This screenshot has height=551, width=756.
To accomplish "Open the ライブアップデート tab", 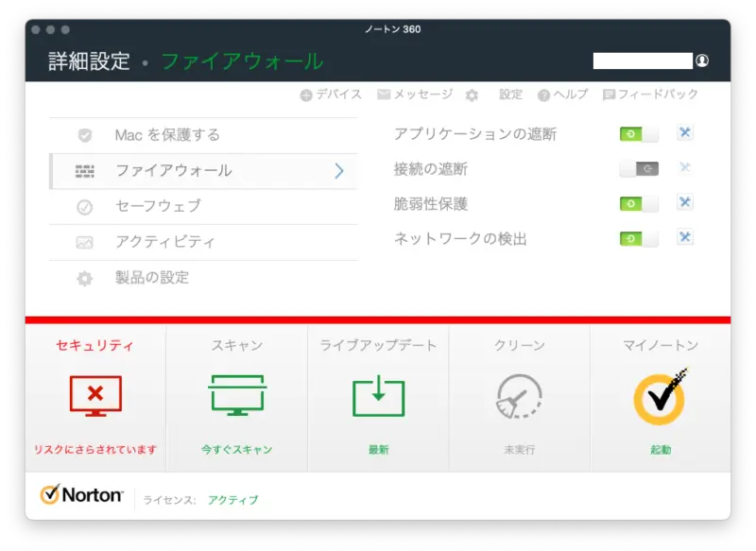I will (x=379, y=398).
